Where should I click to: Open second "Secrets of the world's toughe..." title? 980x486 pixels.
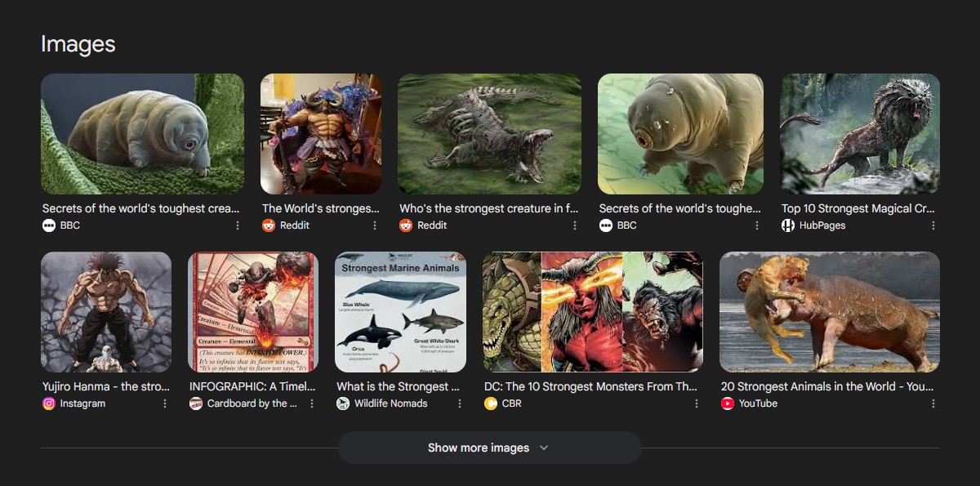coord(679,208)
